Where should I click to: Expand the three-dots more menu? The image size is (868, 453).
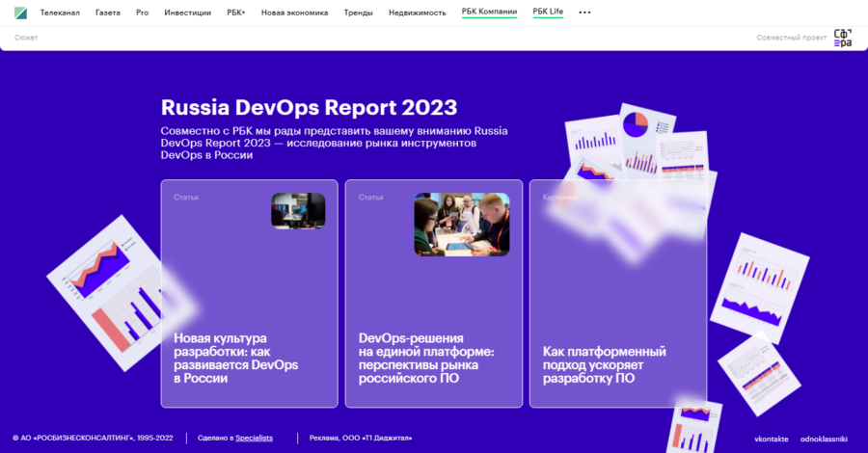click(584, 13)
